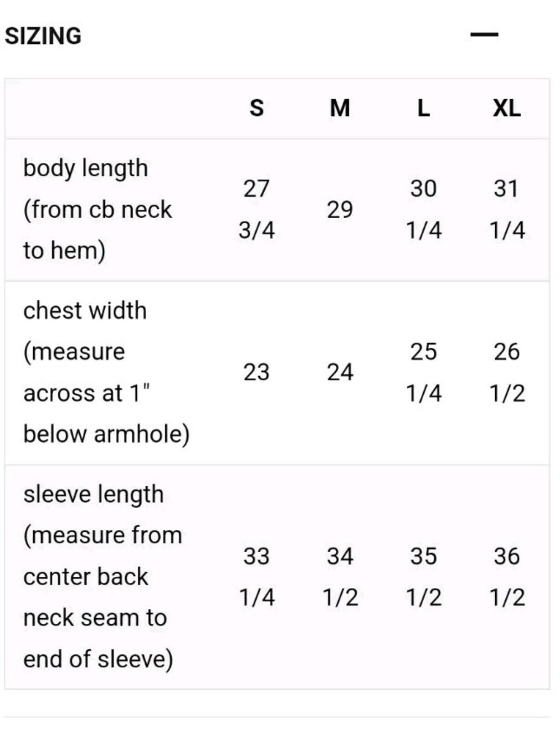This screenshot has width=560, height=729.
Task: Click chest width value 24 for M
Action: click(340, 373)
